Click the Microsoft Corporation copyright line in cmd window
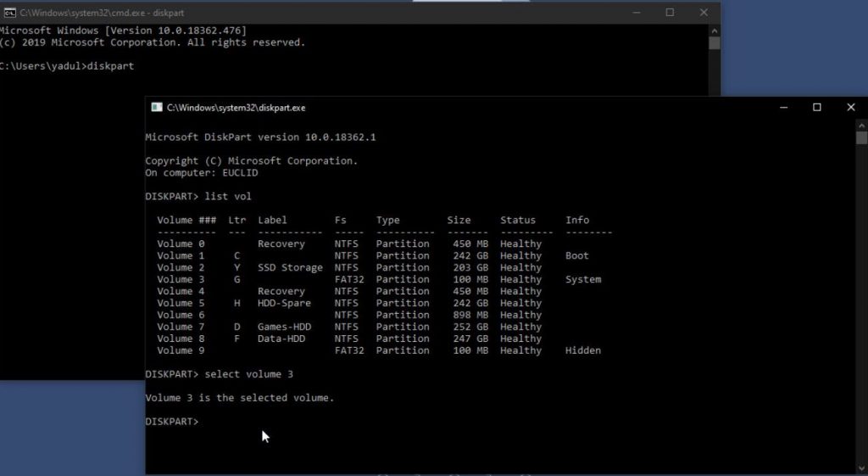 pos(153,42)
